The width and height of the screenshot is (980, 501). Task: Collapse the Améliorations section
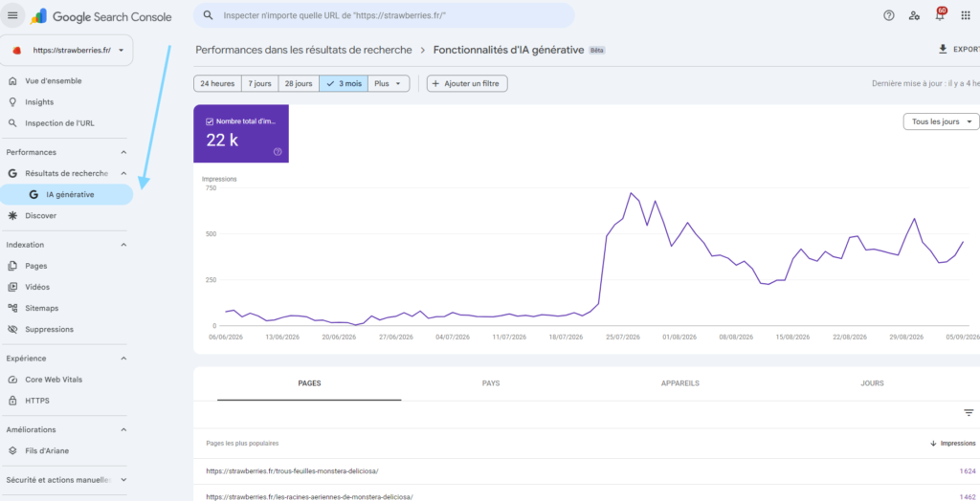123,429
